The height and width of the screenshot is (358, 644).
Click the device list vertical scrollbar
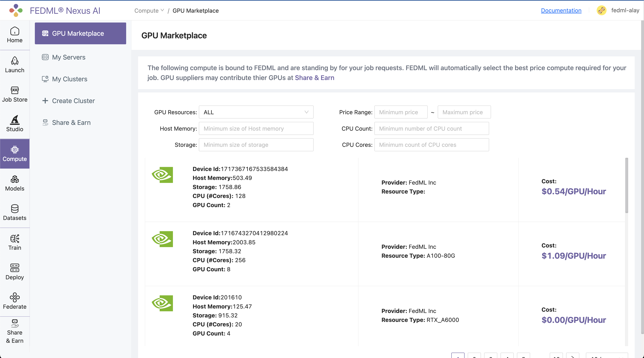(626, 185)
